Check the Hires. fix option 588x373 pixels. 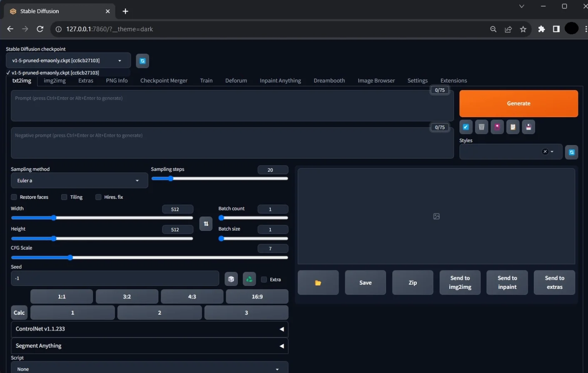tap(98, 197)
